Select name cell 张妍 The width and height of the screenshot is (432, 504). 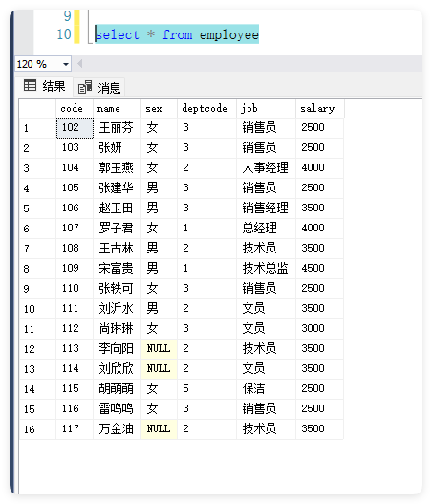117,148
